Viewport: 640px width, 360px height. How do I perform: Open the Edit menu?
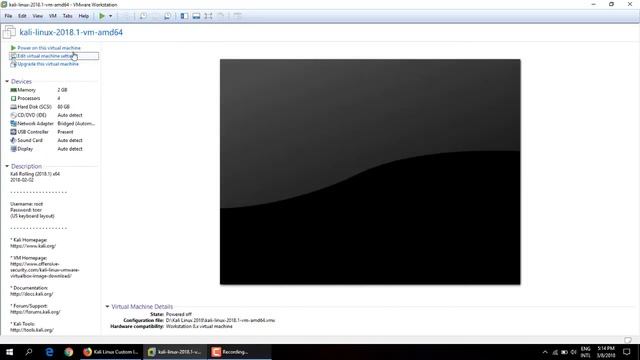[22, 16]
